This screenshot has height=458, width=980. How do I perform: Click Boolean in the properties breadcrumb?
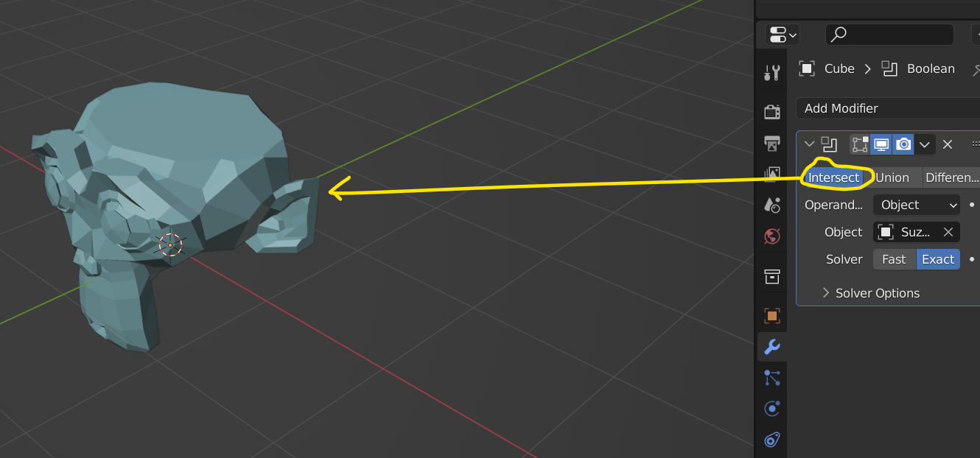[931, 68]
